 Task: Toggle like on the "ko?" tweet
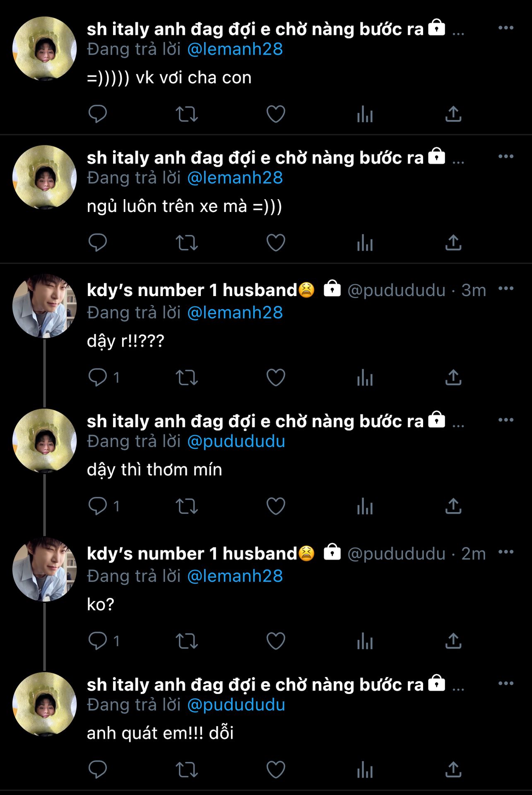click(x=276, y=641)
